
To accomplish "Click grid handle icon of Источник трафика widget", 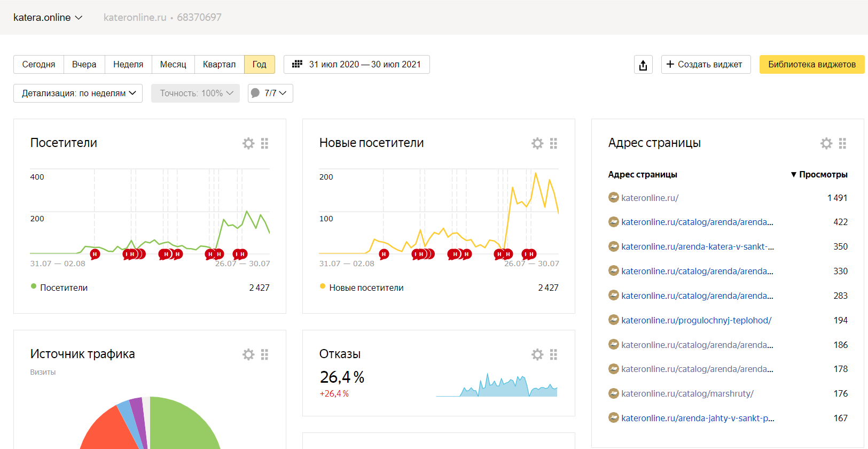I will [x=264, y=354].
